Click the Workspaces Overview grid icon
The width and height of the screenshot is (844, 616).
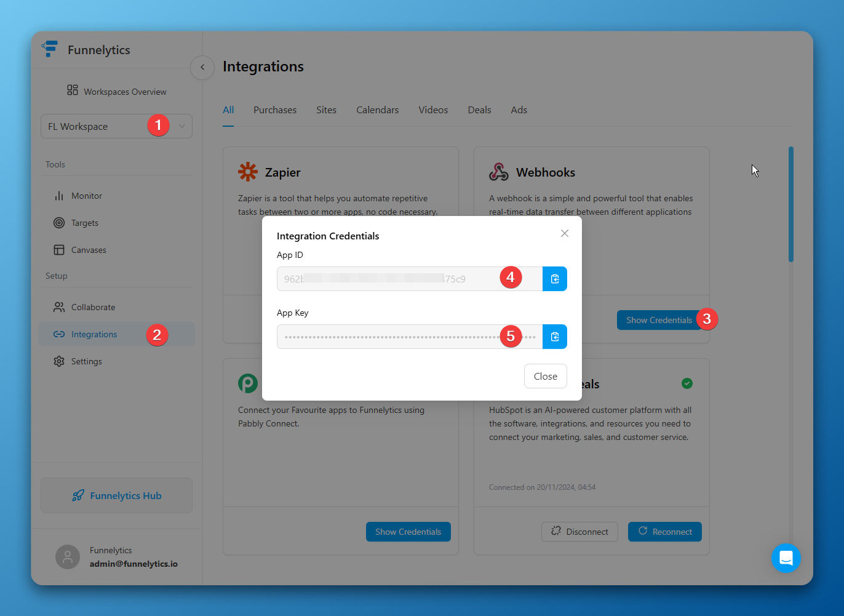coord(73,90)
